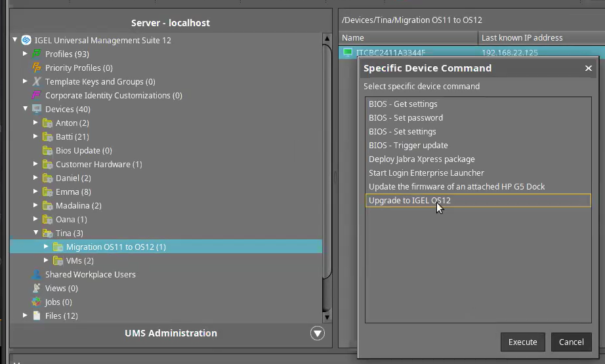
Task: Select BIOS - Set password command
Action: tap(478, 118)
